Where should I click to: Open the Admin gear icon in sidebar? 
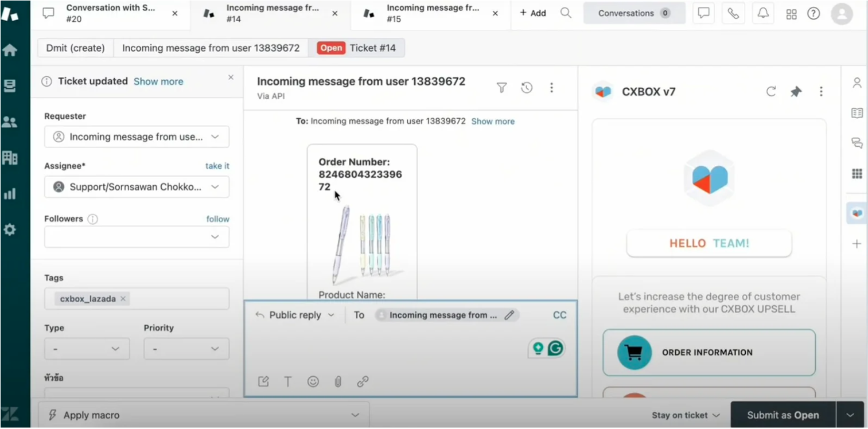tap(10, 230)
